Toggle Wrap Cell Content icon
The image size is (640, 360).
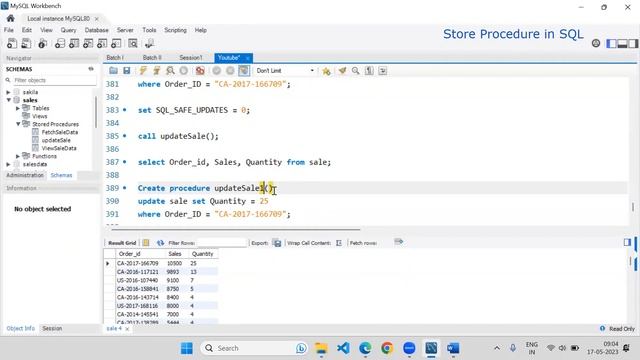(339, 243)
